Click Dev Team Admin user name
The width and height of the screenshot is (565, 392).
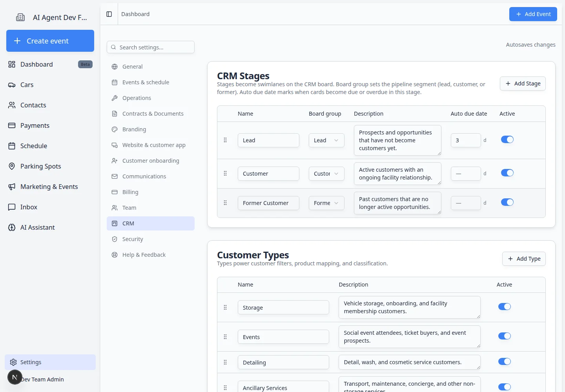point(42,379)
